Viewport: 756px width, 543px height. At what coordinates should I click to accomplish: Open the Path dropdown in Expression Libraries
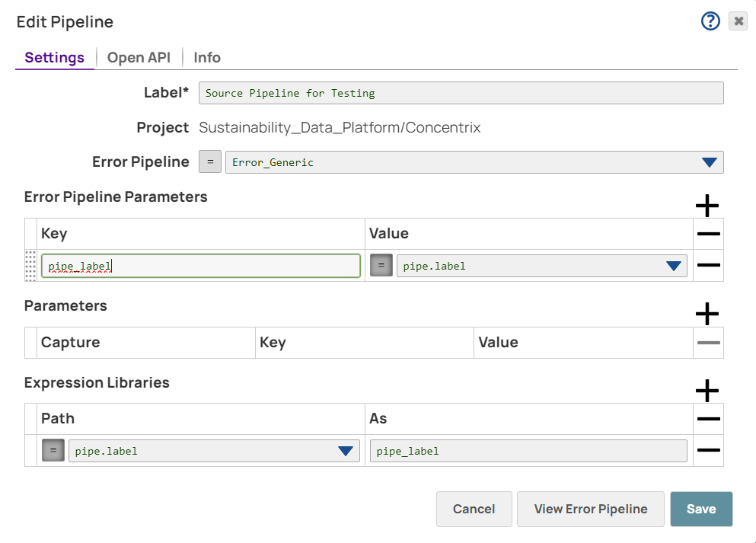pyautogui.click(x=346, y=450)
